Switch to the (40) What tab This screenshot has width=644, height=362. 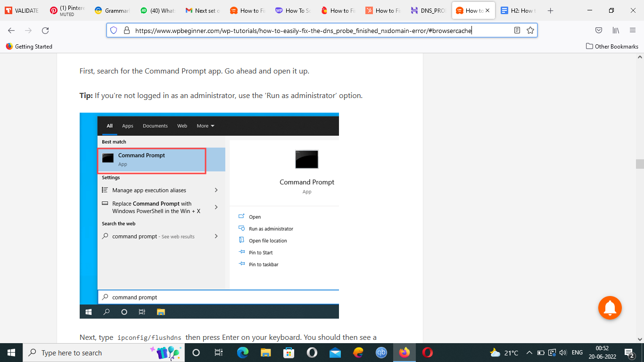pos(157,10)
